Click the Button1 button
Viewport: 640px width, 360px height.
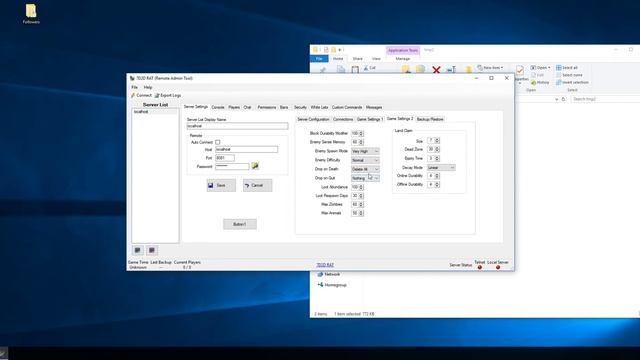point(240,224)
